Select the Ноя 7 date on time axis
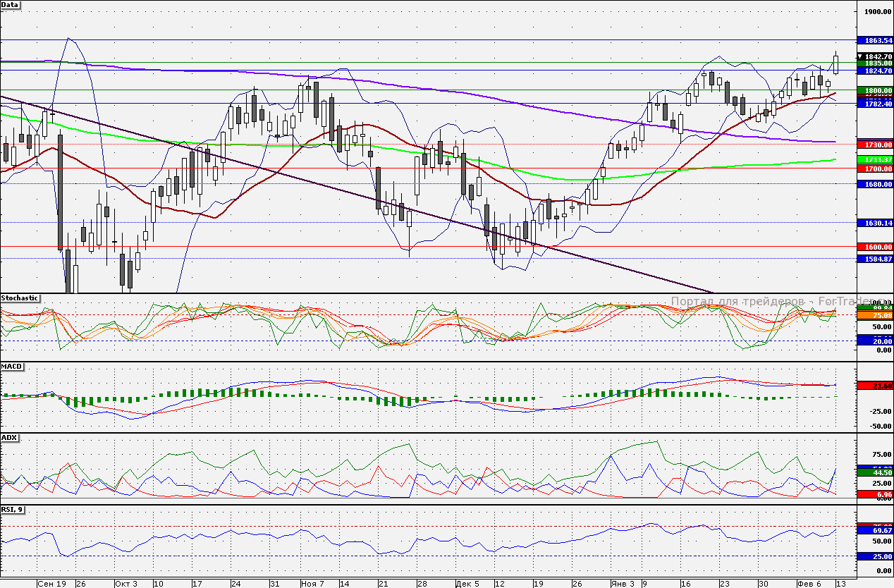This screenshot has width=894, height=588. point(310,584)
